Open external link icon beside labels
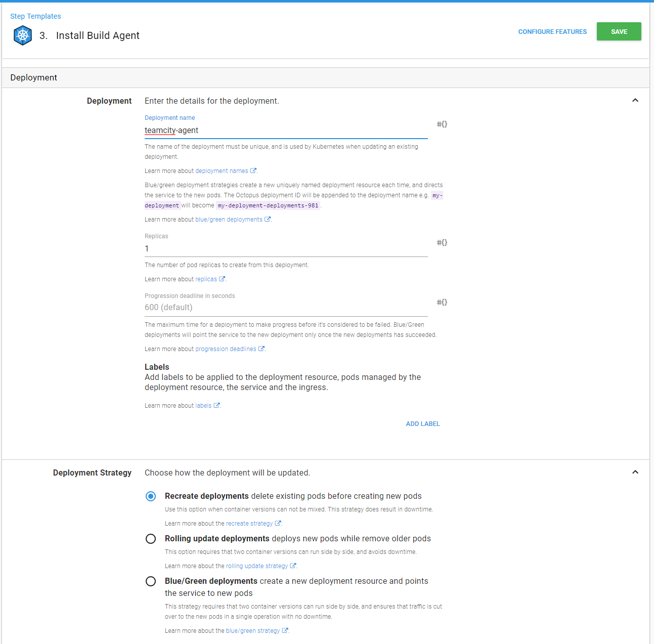654x644 pixels. point(217,406)
